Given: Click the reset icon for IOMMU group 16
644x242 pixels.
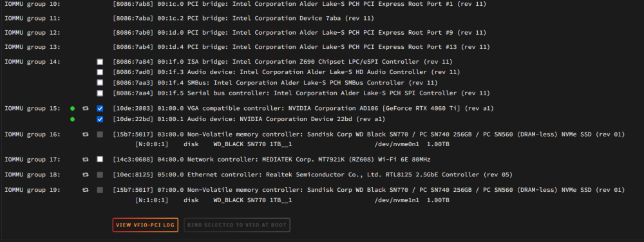Looking at the screenshot, I should (86, 135).
